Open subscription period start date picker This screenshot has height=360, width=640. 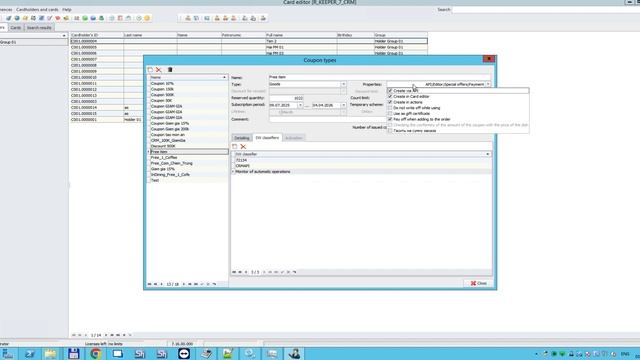coord(300,105)
